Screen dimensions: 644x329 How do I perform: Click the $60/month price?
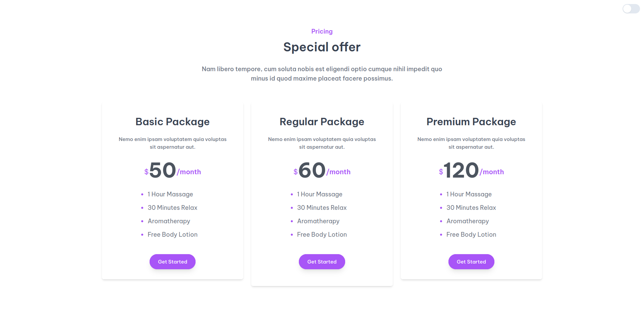pyautogui.click(x=322, y=170)
